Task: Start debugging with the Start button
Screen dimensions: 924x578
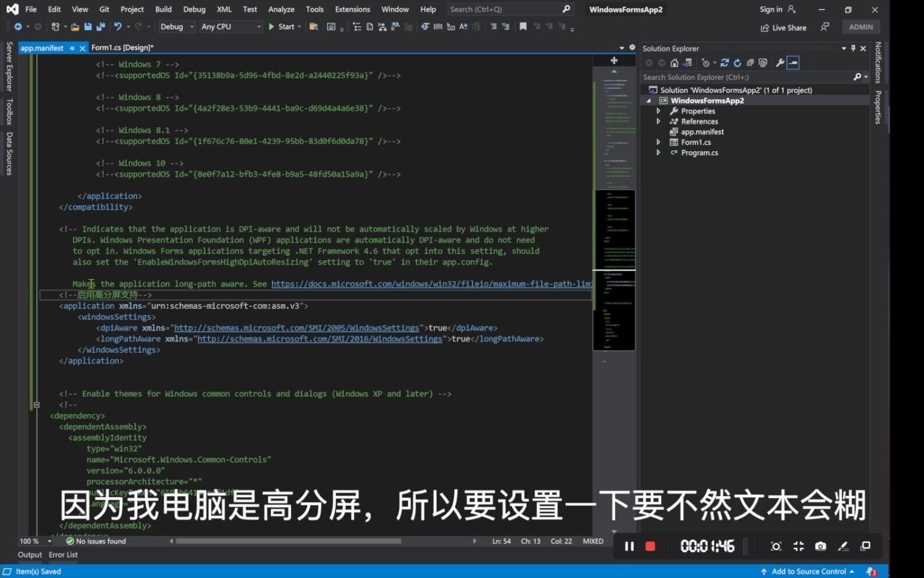Action: pos(281,26)
